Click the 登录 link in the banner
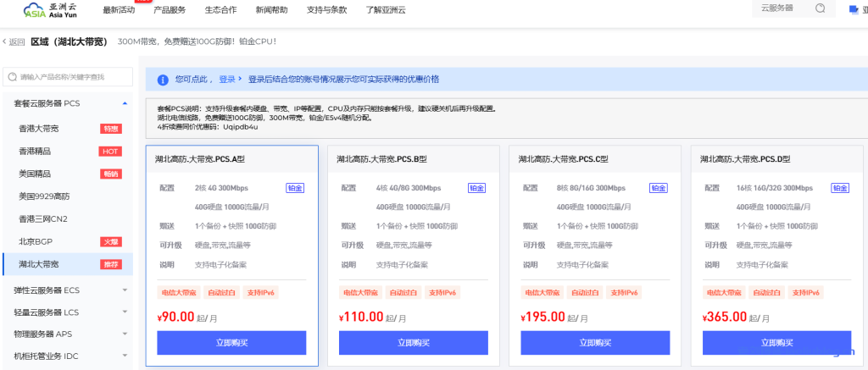The image size is (868, 370). pyautogui.click(x=227, y=80)
